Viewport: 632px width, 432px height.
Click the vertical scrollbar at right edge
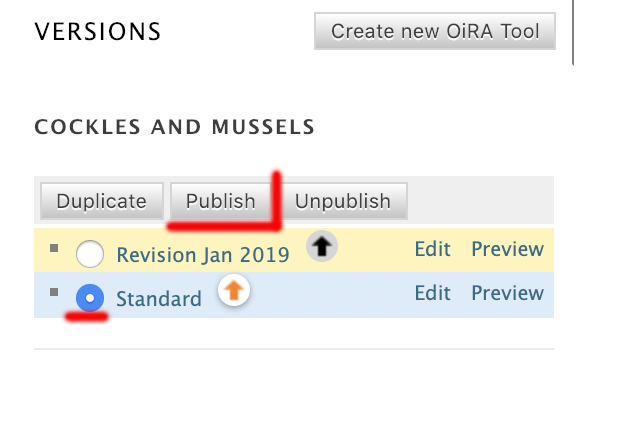573,32
